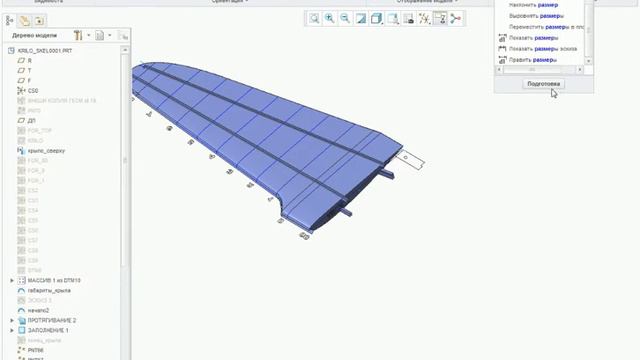Choose 'Править размеры' command
This screenshot has width=640, height=360.
[533, 60]
